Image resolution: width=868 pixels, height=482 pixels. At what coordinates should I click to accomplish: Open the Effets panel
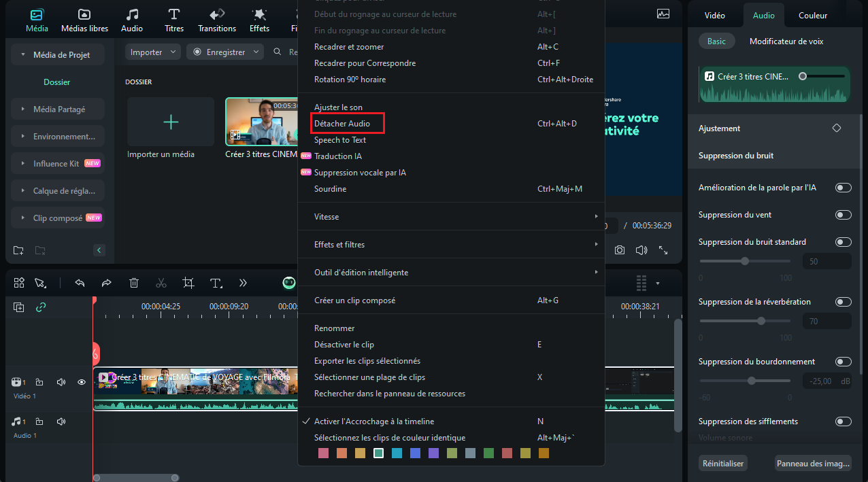259,20
